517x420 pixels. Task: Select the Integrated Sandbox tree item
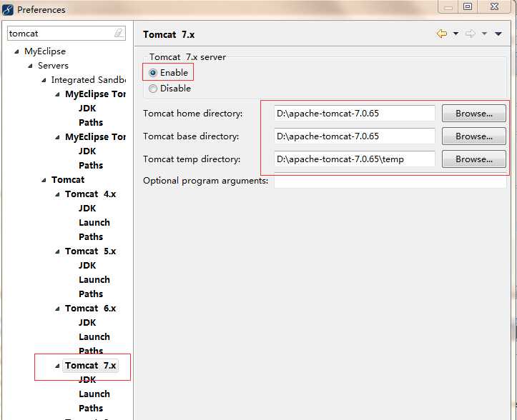(89, 80)
